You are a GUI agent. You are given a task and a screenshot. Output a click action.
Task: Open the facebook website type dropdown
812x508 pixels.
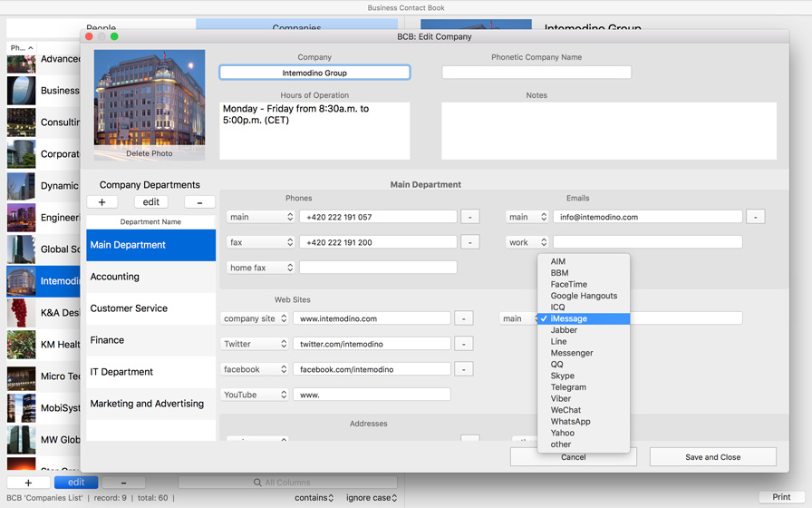255,369
